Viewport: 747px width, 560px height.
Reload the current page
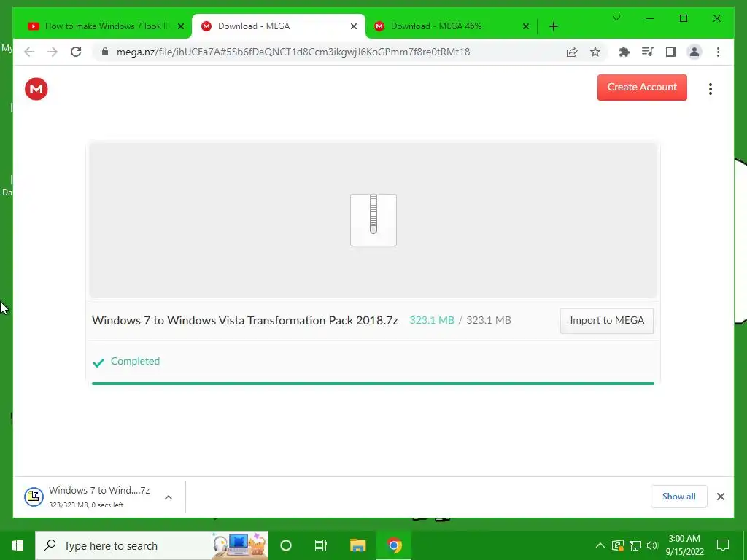(76, 52)
